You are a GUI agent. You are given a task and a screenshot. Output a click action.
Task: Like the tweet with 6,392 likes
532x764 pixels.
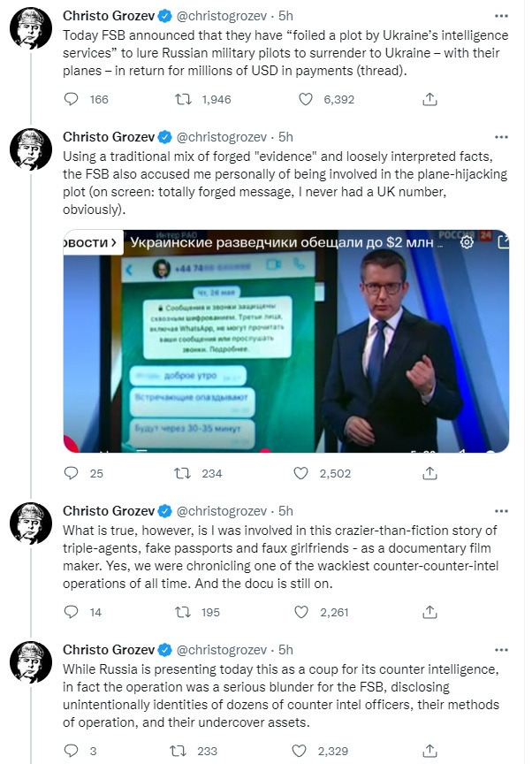(305, 99)
